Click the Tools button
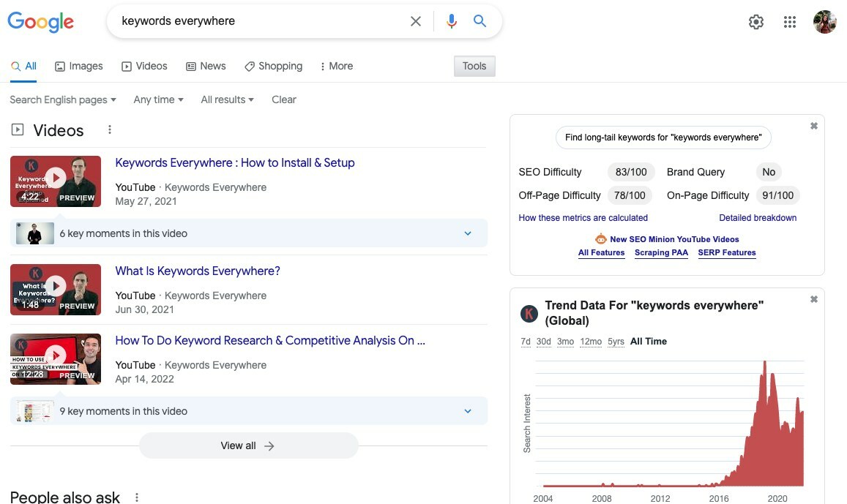This screenshot has width=847, height=504. pos(474,66)
